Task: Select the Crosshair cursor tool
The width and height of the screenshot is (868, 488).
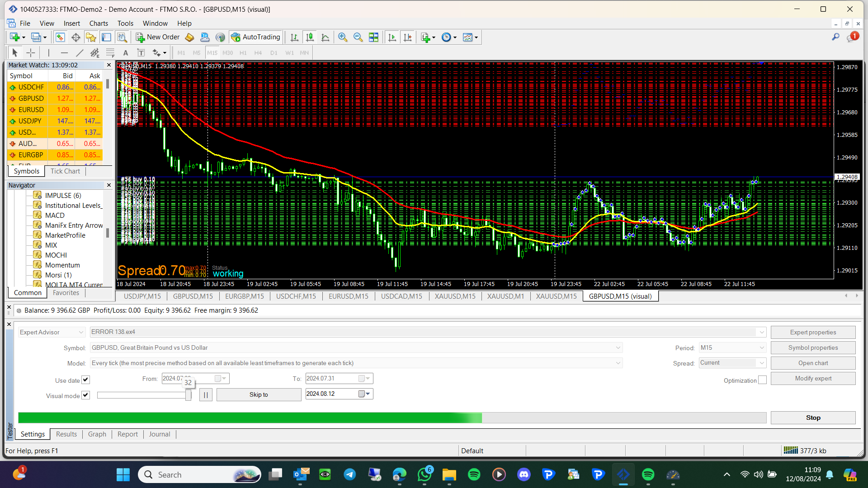Action: 30,53
